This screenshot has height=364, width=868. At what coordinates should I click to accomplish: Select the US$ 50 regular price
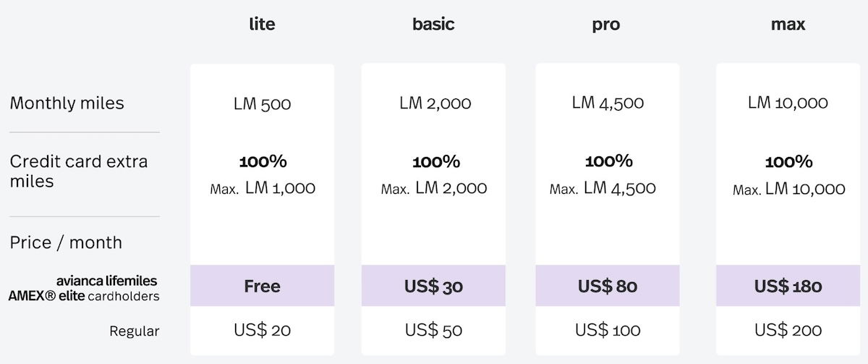(433, 331)
